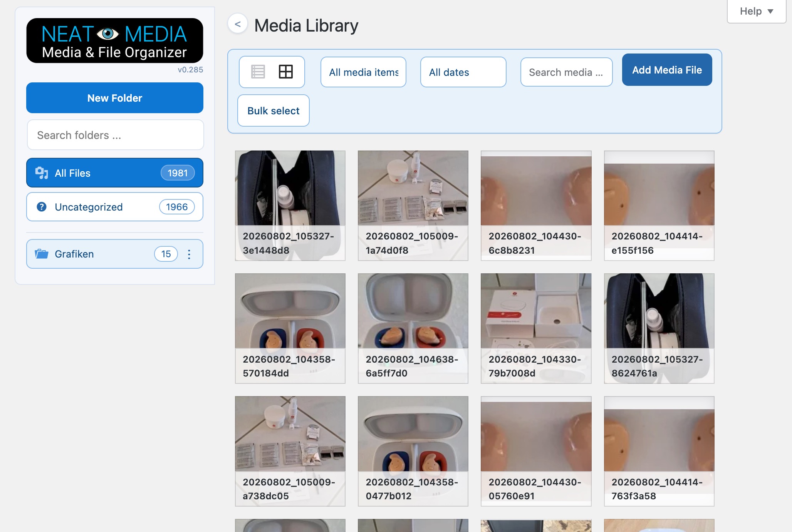The height and width of the screenshot is (532, 792).
Task: Click the 1966 count badge
Action: coord(177,207)
